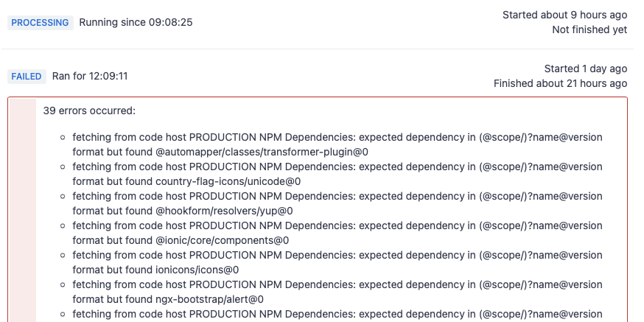Click the PROCESSING status badge
644x322 pixels.
point(40,23)
